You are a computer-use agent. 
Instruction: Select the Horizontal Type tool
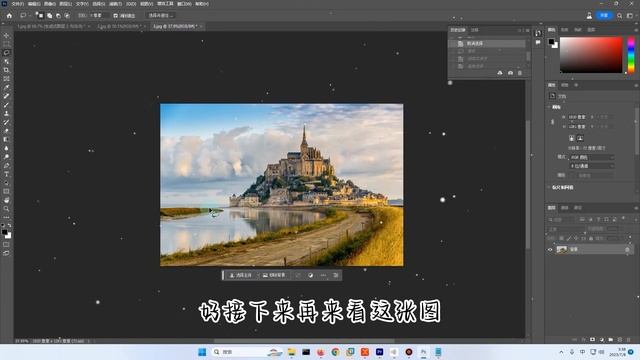click(x=6, y=174)
